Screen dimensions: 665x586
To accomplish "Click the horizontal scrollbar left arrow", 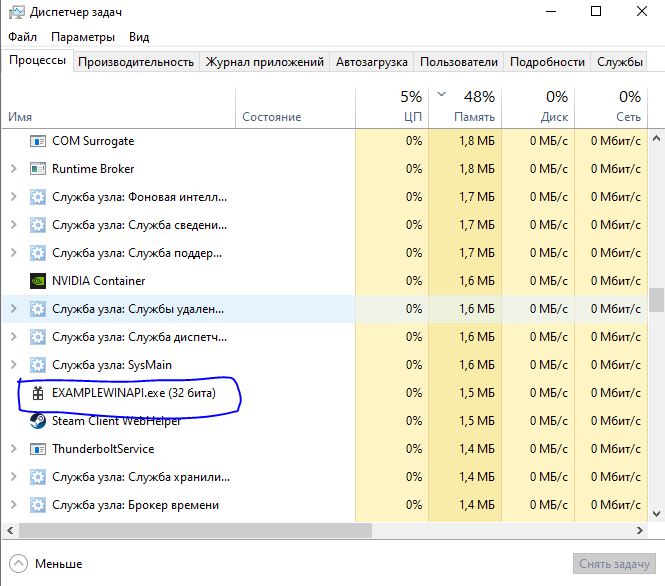I will (x=10, y=530).
